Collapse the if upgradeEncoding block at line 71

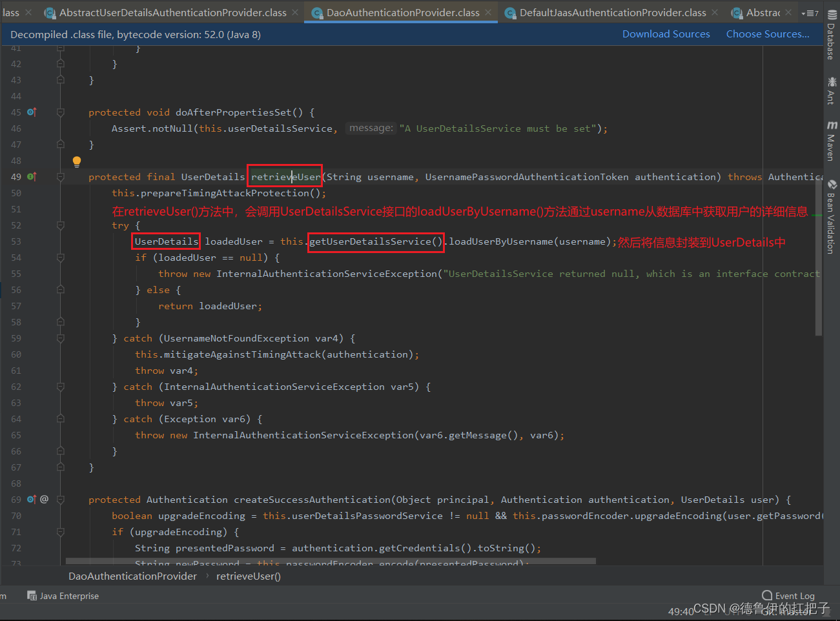coord(61,532)
